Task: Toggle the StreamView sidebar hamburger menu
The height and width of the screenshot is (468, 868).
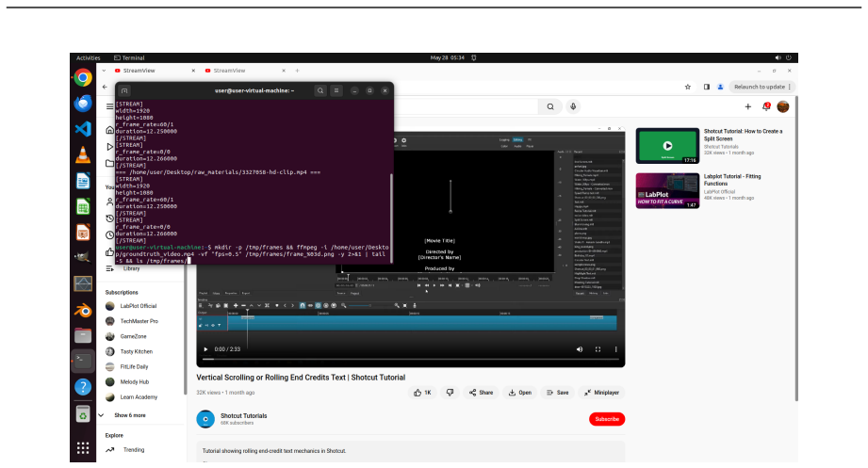Action: pos(109,106)
